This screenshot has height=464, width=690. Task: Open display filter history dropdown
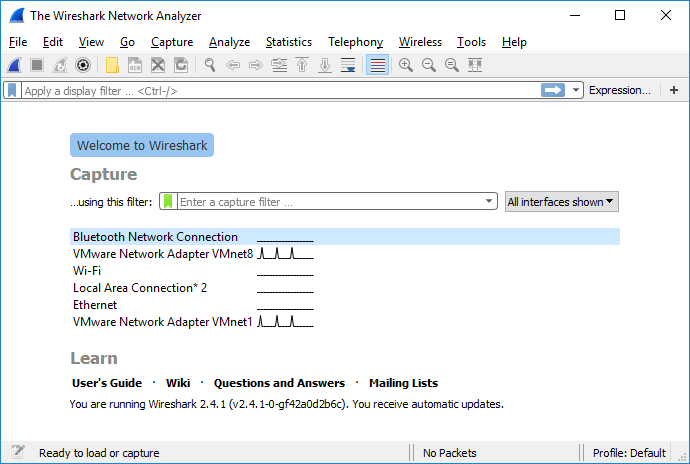coord(575,90)
